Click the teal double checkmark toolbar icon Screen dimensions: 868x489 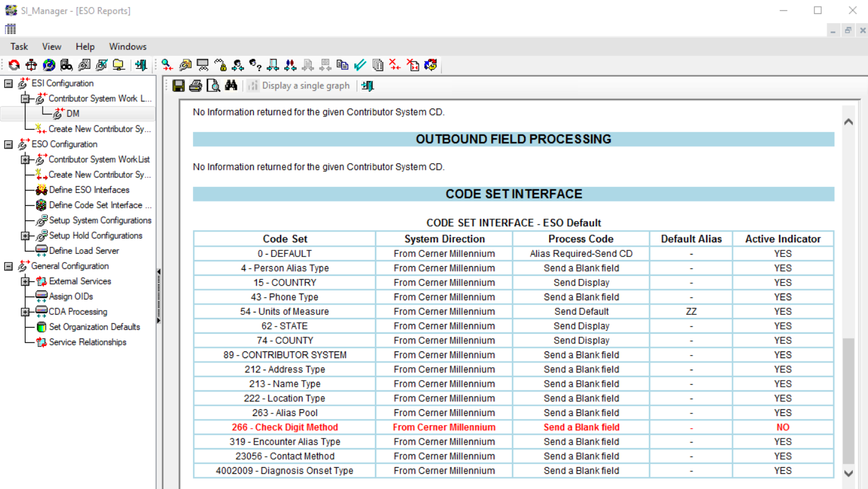pos(360,65)
